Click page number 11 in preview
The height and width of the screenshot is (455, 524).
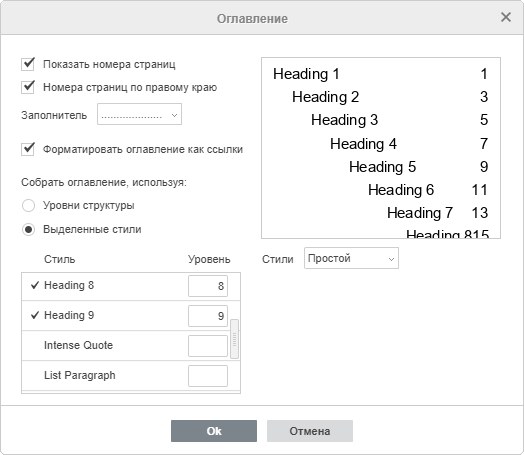coord(480,190)
